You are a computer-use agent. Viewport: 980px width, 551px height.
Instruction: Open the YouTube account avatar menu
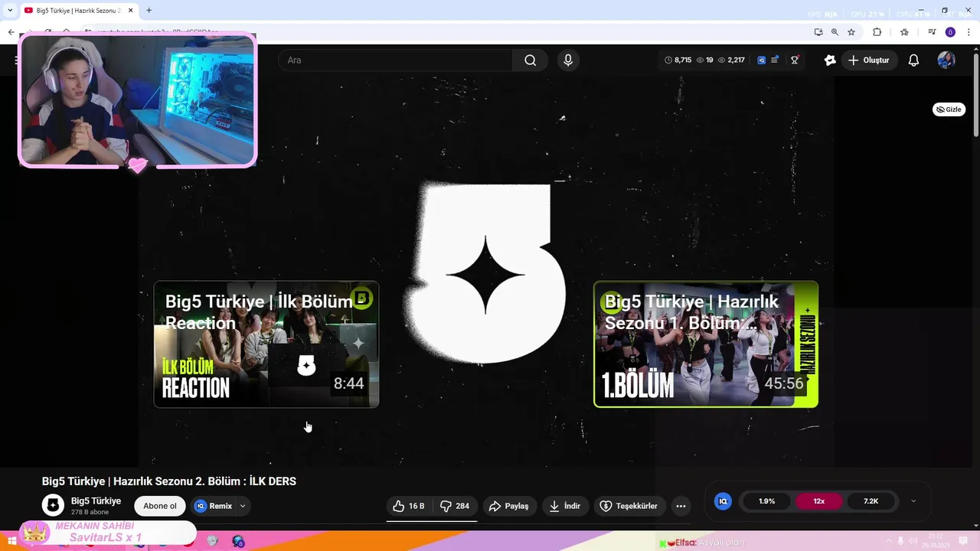tap(946, 60)
